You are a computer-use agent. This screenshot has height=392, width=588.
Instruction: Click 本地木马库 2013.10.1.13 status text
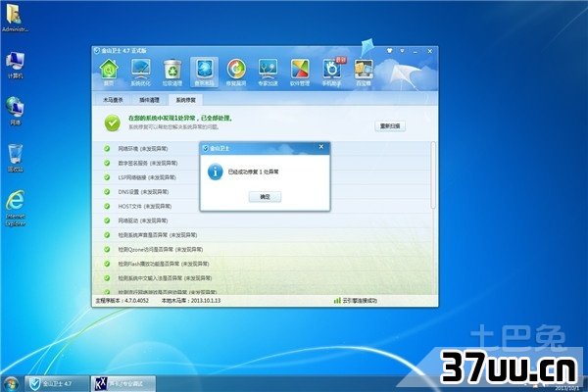191,301
